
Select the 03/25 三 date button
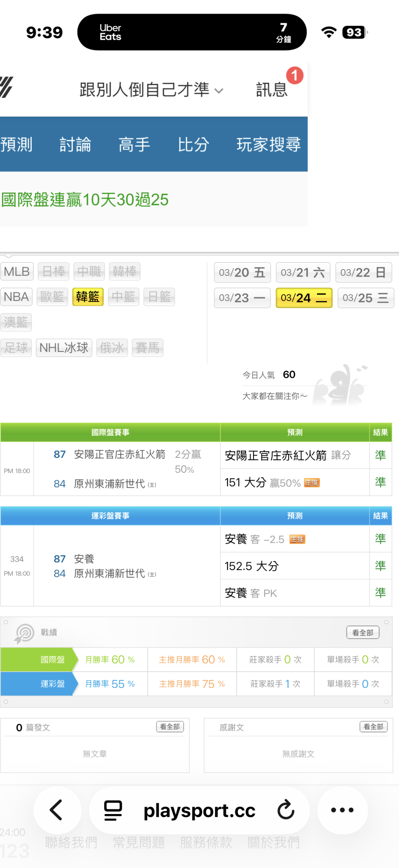click(365, 298)
